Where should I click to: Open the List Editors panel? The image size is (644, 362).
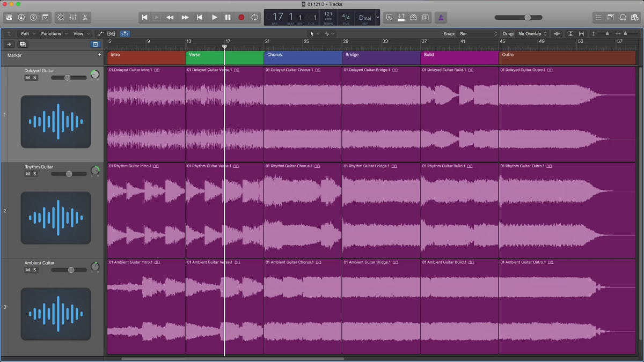[x=598, y=17]
